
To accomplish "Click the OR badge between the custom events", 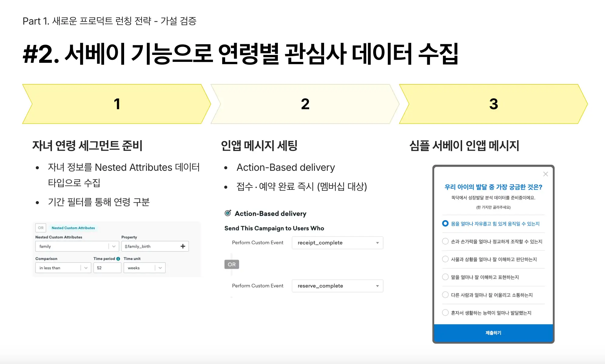I will 232,264.
